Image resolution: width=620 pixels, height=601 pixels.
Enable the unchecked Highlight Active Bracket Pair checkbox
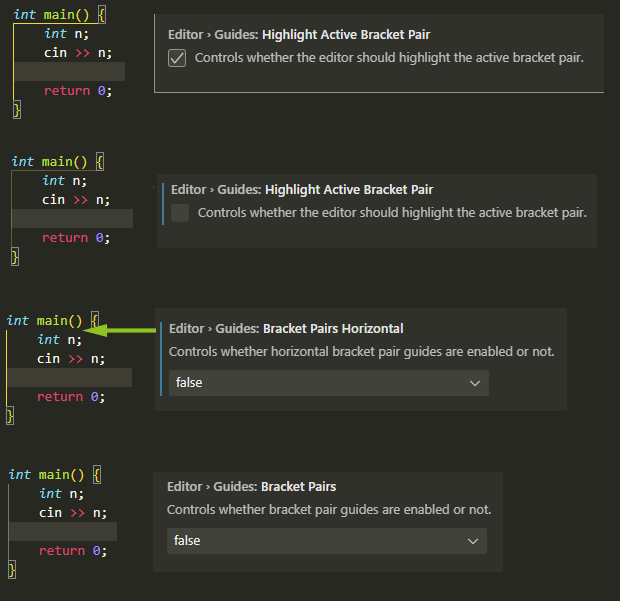pyautogui.click(x=180, y=213)
